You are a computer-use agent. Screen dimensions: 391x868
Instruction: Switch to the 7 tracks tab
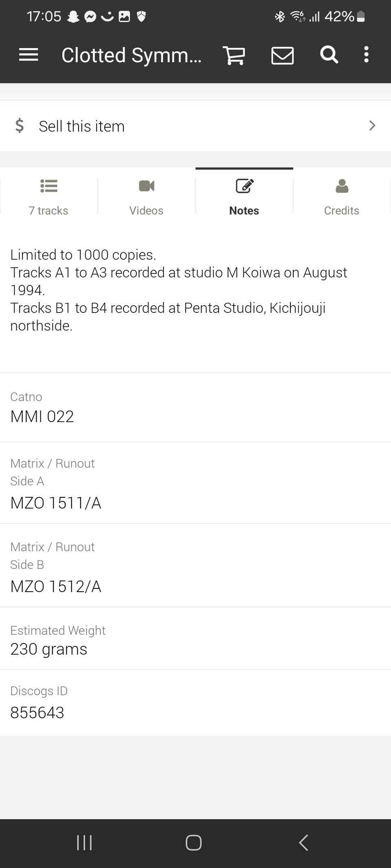coord(48,197)
